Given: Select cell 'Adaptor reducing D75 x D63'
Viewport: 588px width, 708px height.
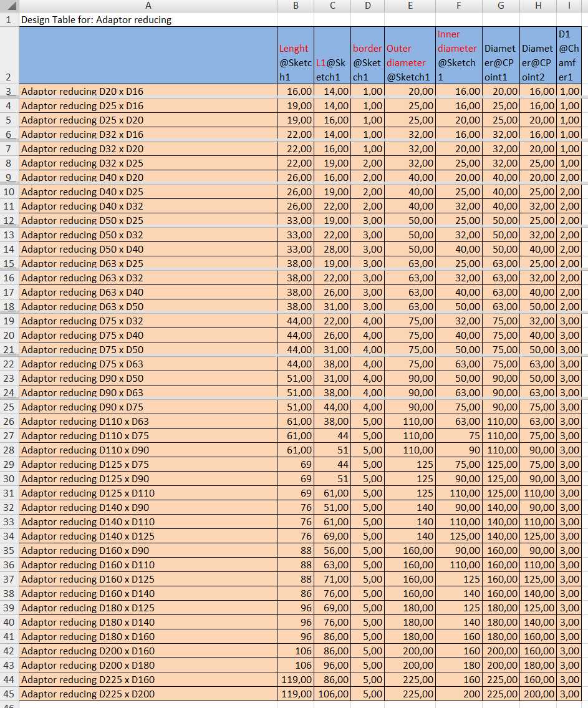Looking at the screenshot, I should click(x=148, y=364).
